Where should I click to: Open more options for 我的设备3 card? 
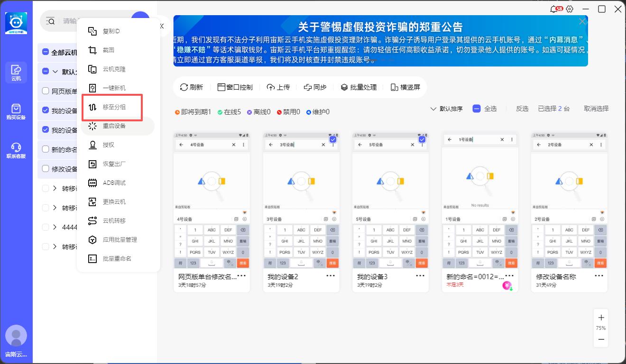pyautogui.click(x=420, y=275)
